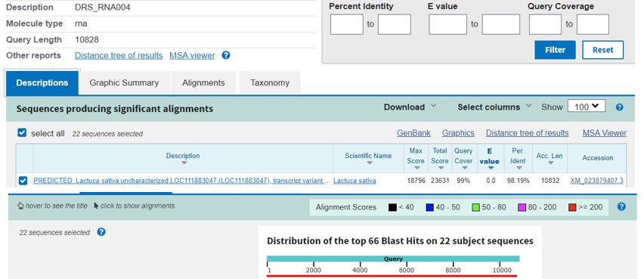Sort by Per. Ident column arrow
Image resolution: width=644 pixels, height=279 pixels.
click(519, 168)
